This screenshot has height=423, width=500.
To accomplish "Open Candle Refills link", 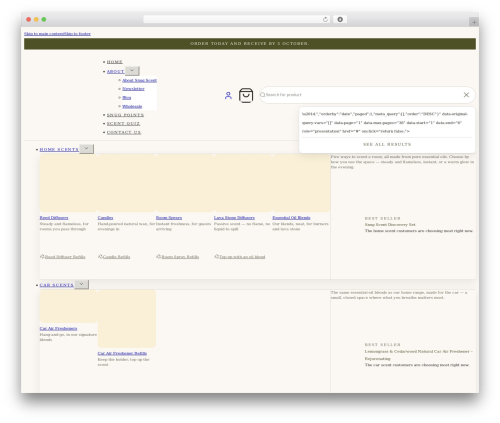I will (116, 257).
